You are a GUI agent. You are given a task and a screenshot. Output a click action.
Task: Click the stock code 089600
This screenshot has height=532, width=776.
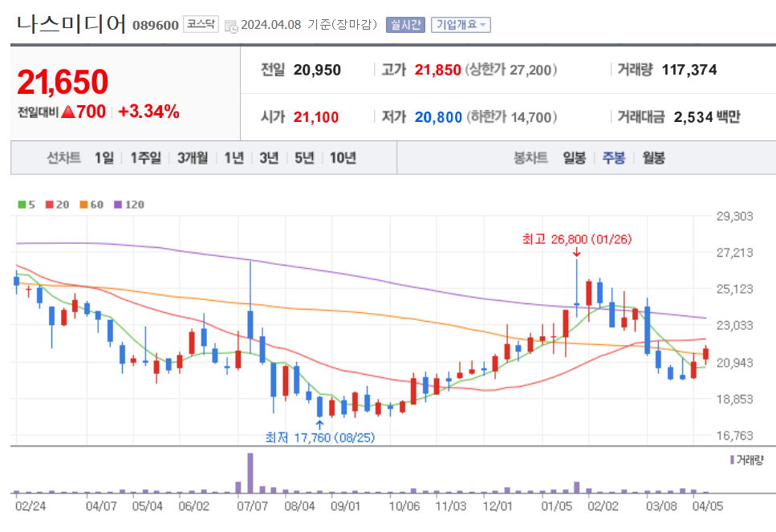(x=156, y=25)
